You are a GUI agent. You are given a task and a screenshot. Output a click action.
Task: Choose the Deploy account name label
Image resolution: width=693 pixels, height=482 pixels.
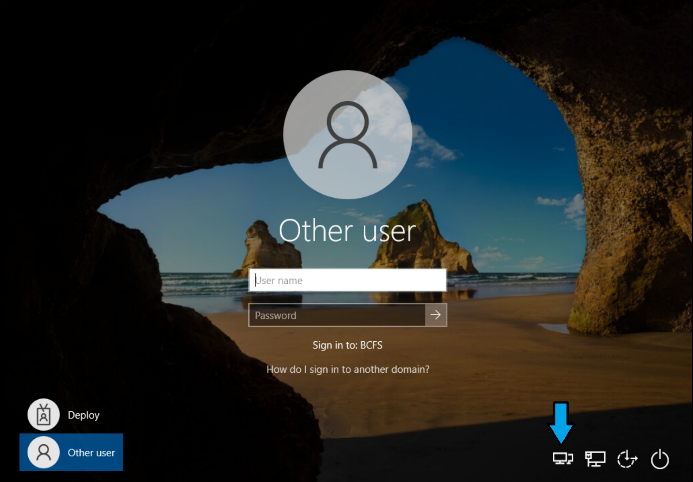pyautogui.click(x=84, y=415)
